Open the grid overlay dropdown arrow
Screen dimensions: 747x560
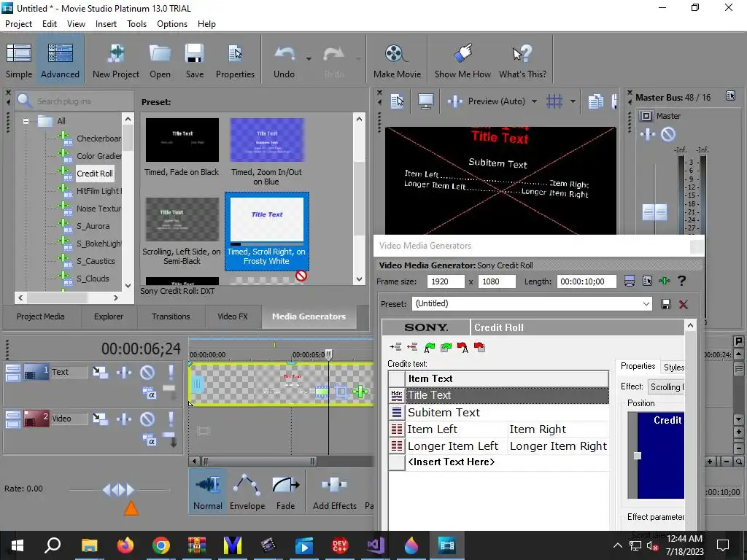(x=573, y=101)
